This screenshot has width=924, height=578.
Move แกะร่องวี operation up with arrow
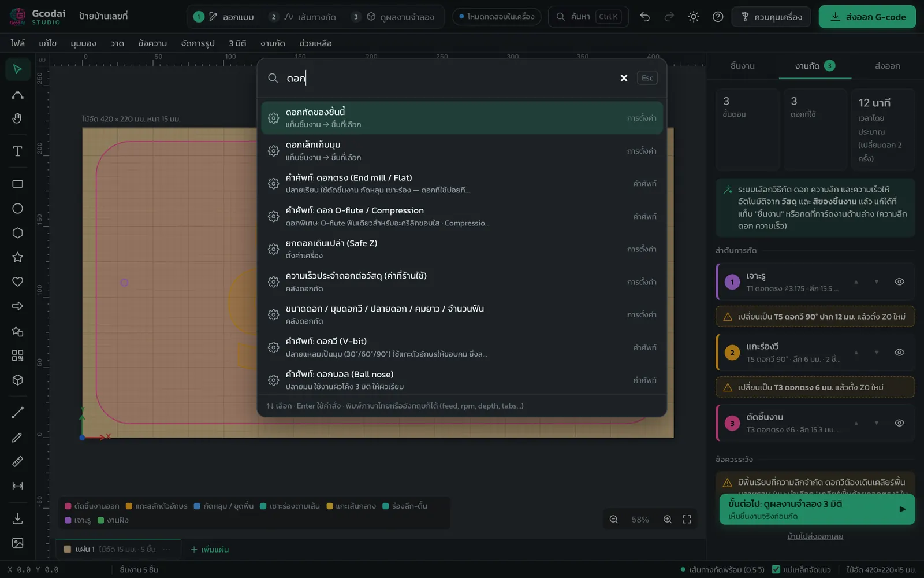[856, 353]
